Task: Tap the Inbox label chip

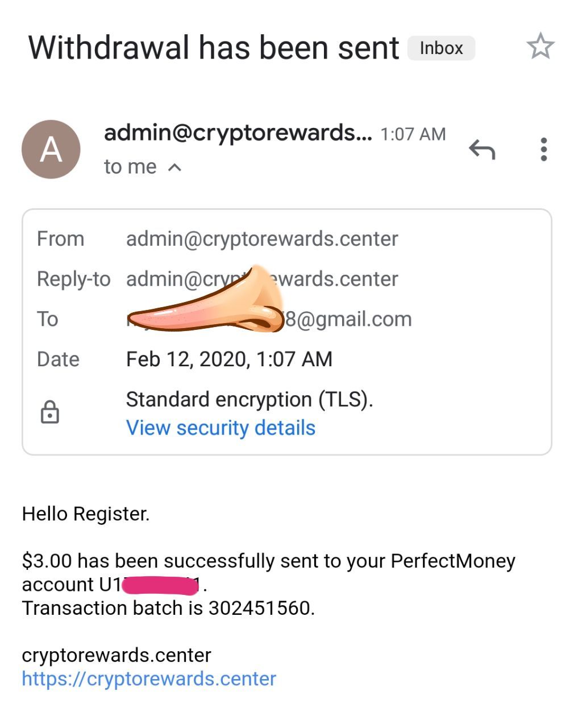Action: 441,48
